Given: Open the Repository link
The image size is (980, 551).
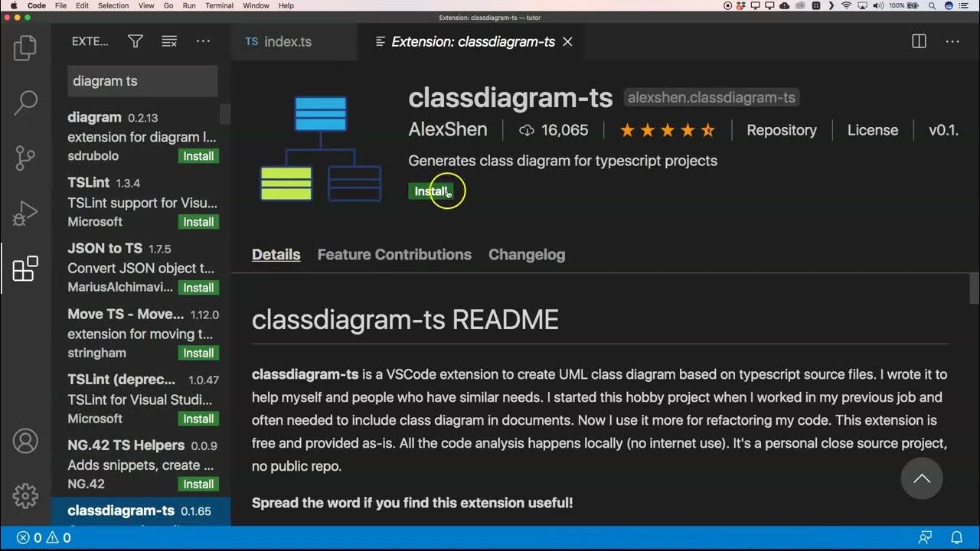Looking at the screenshot, I should [x=782, y=130].
